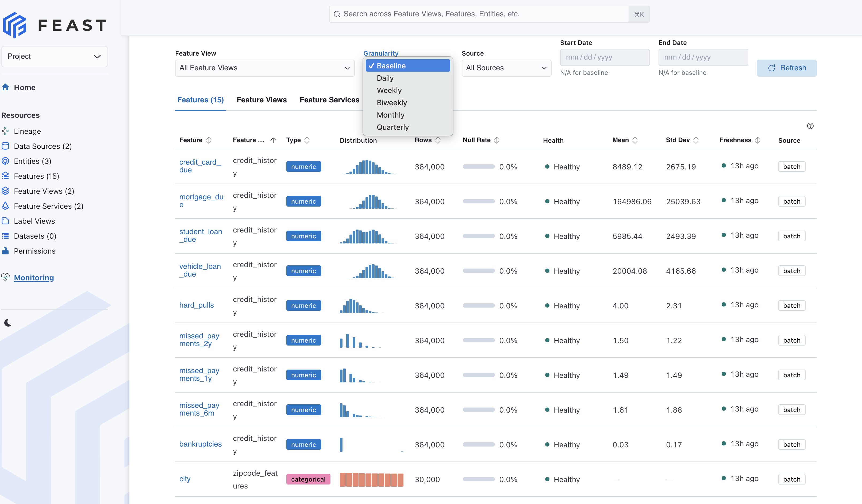
Task: Open the mortgage_due feature link
Action: click(x=201, y=201)
